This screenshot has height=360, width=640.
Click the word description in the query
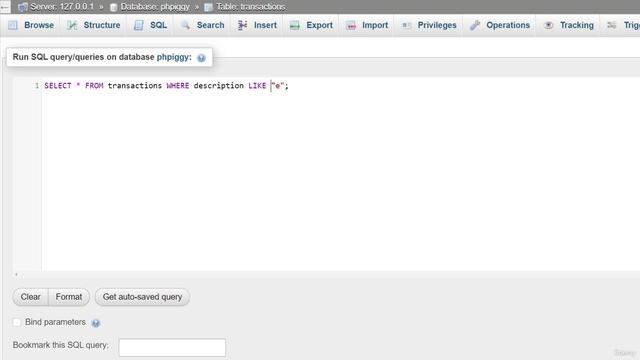[x=218, y=86]
